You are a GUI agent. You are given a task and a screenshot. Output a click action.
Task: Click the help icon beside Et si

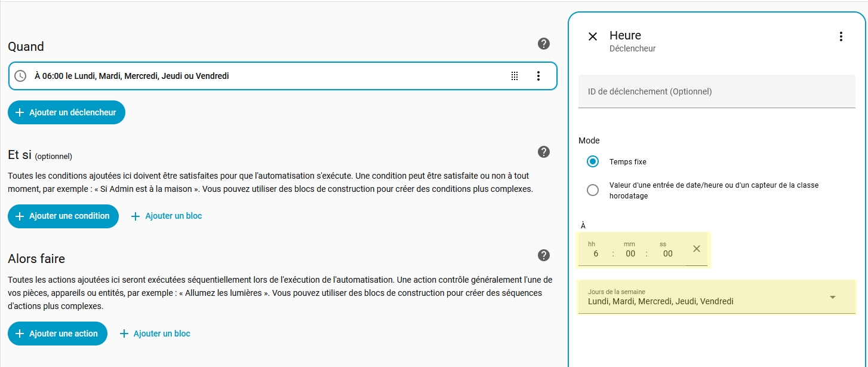click(x=543, y=152)
